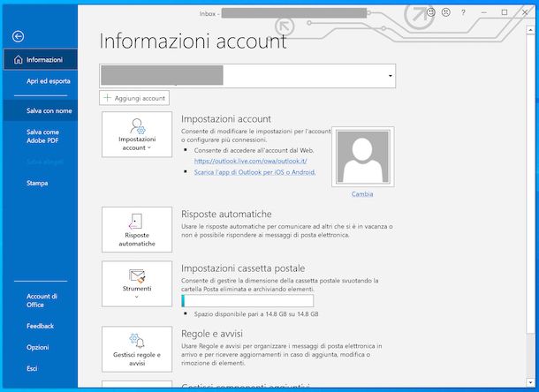539x392 pixels.
Task: Click the Informazioni account page title
Action: (x=193, y=41)
